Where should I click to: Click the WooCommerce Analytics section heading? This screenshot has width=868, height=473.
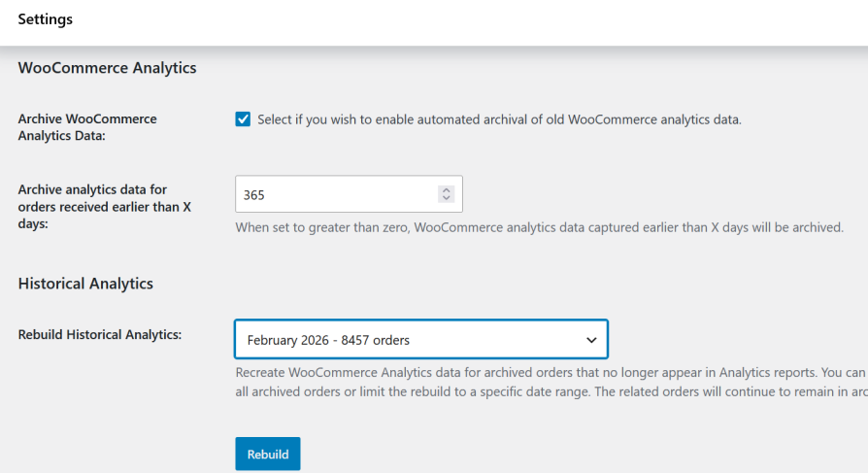coord(107,68)
